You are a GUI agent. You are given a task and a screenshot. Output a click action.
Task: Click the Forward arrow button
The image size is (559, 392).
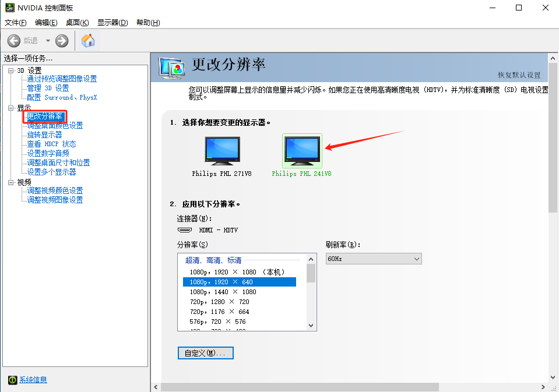[x=62, y=41]
